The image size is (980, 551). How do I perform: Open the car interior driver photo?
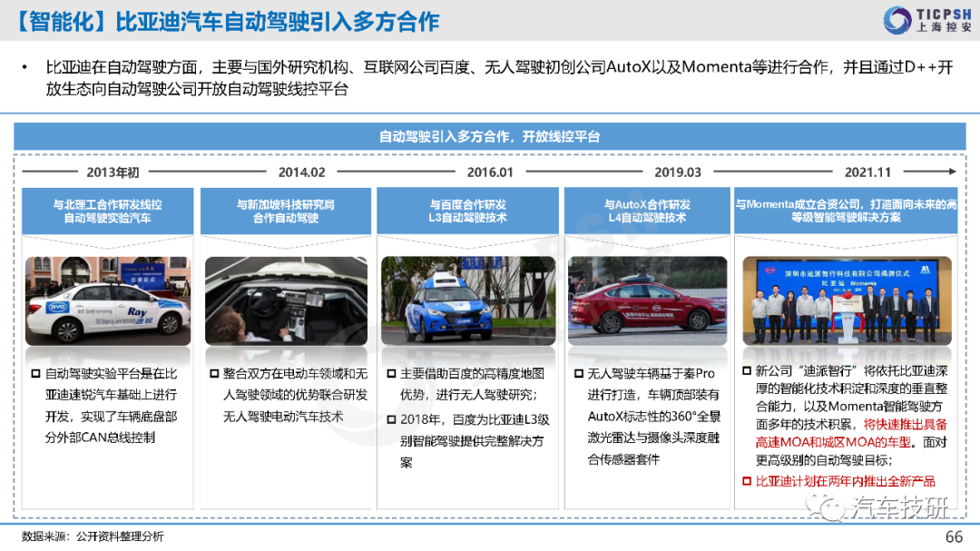click(286, 300)
